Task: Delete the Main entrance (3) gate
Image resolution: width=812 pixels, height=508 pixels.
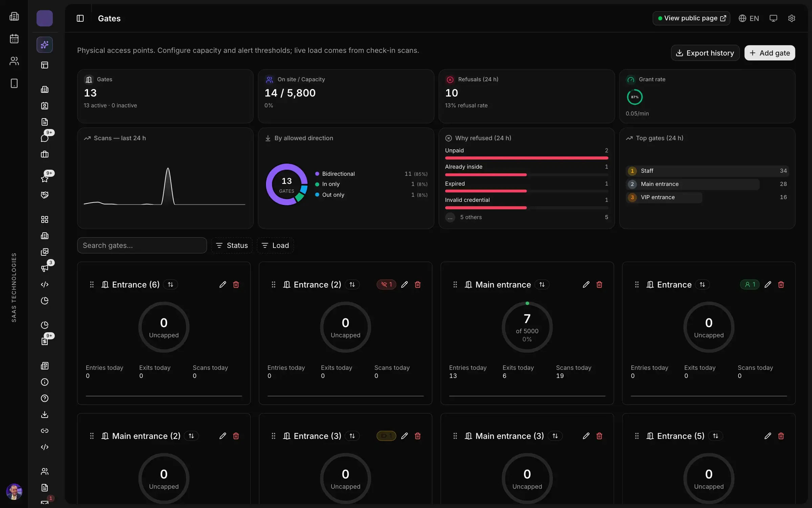Action: click(x=600, y=436)
